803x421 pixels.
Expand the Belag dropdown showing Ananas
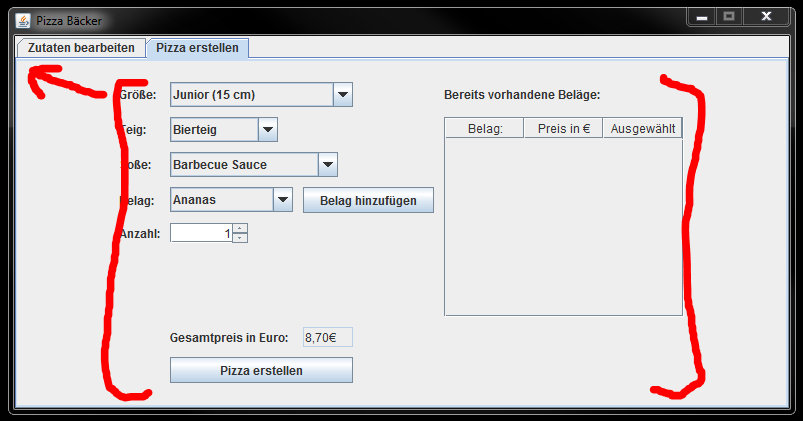click(282, 199)
